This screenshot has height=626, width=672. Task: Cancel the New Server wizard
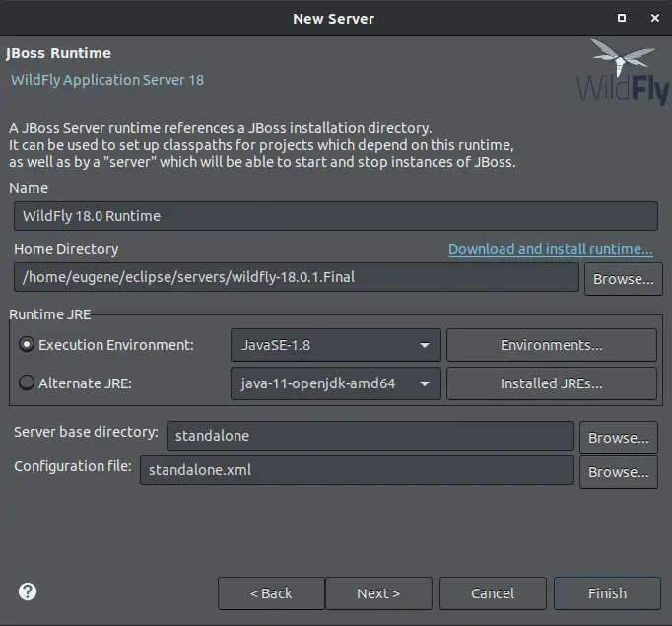pos(493,593)
